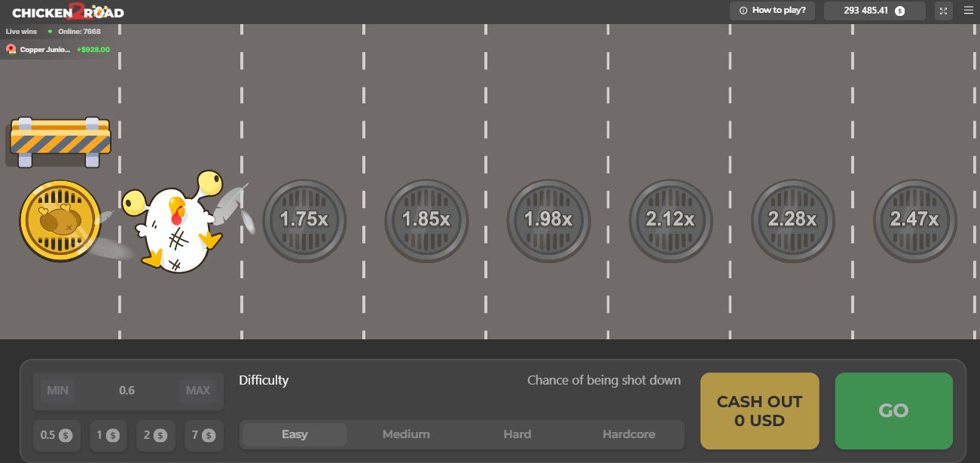This screenshot has height=463, width=980.
Task: Click the Chicken Road 2 logo
Action: (x=68, y=11)
